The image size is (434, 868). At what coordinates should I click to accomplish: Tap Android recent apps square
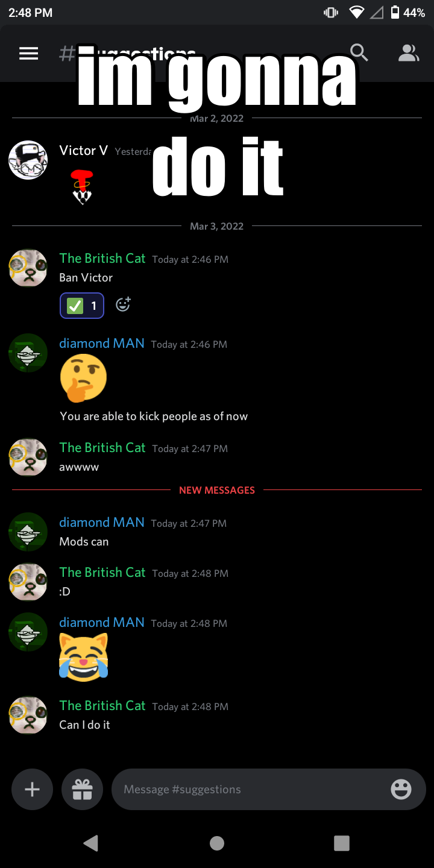pos(342,843)
